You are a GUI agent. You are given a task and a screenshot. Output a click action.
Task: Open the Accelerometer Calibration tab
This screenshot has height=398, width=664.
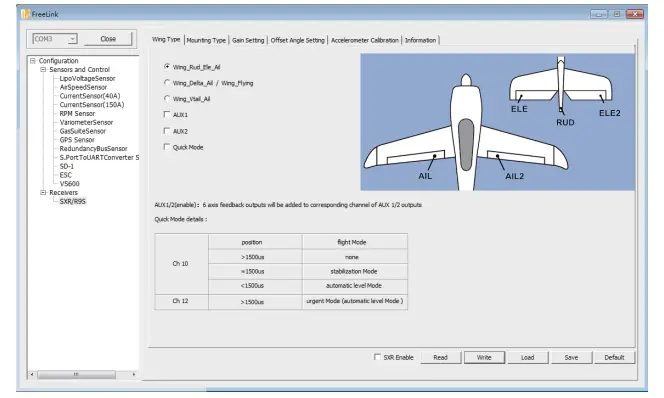coord(365,40)
